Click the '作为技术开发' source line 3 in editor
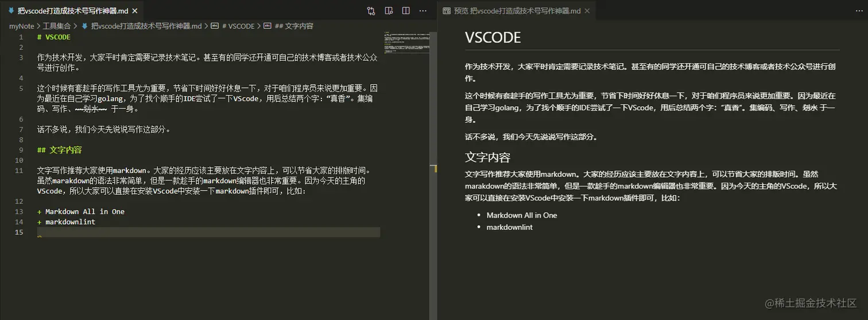Viewport: 868px width, 320px height. (207, 63)
